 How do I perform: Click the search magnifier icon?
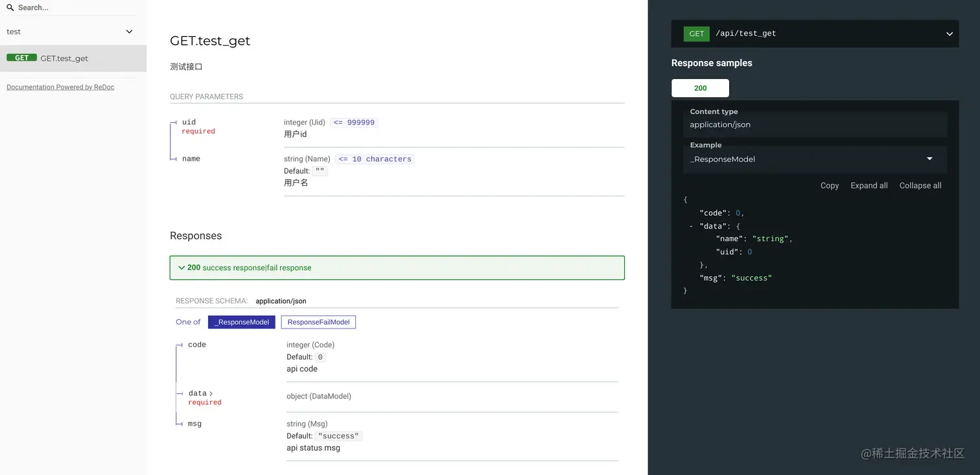tap(10, 8)
